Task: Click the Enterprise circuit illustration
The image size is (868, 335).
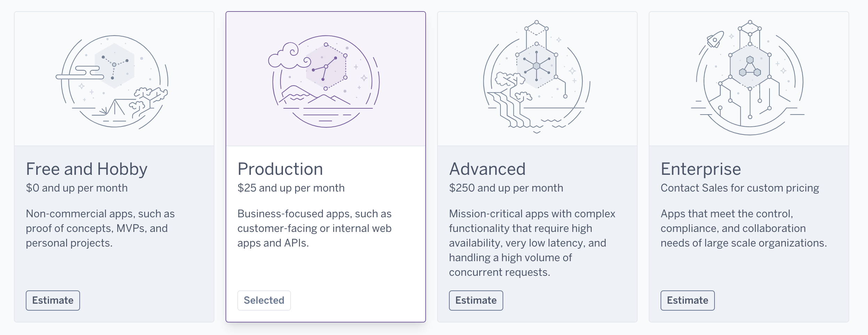Action: point(750,78)
